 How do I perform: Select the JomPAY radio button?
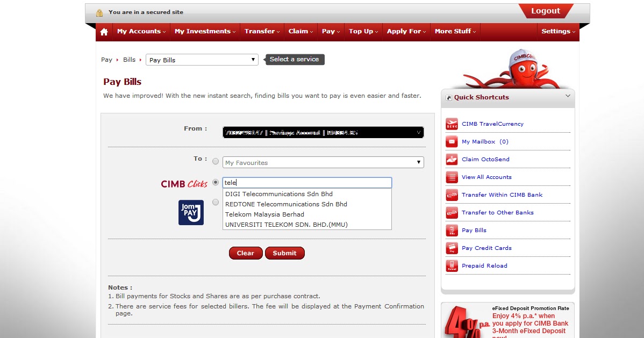[x=215, y=202]
